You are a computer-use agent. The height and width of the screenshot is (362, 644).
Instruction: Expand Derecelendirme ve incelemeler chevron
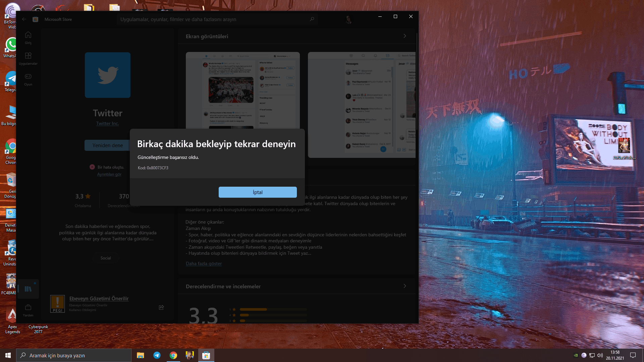405,286
